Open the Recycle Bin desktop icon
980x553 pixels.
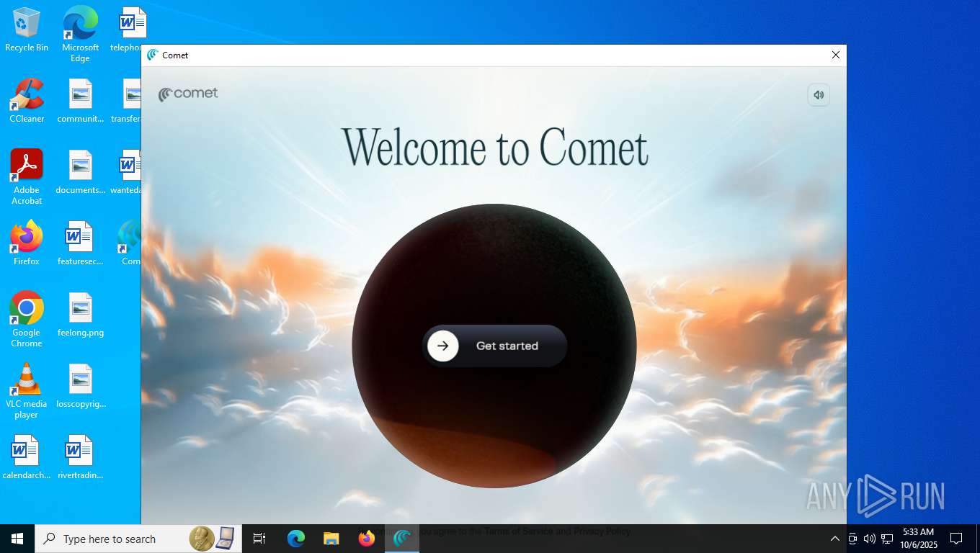(27, 30)
